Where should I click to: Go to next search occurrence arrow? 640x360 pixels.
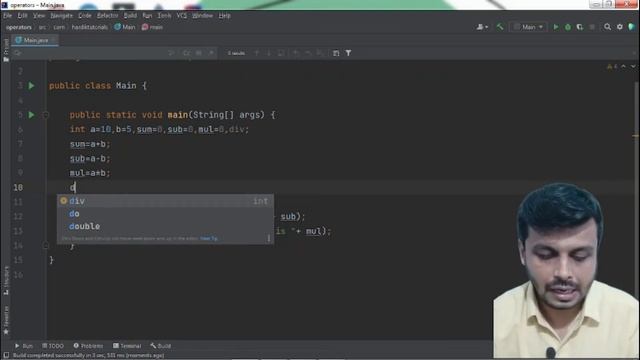(x=269, y=53)
